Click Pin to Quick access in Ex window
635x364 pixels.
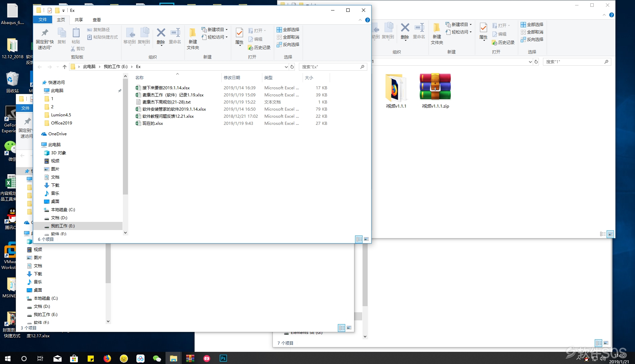45,39
